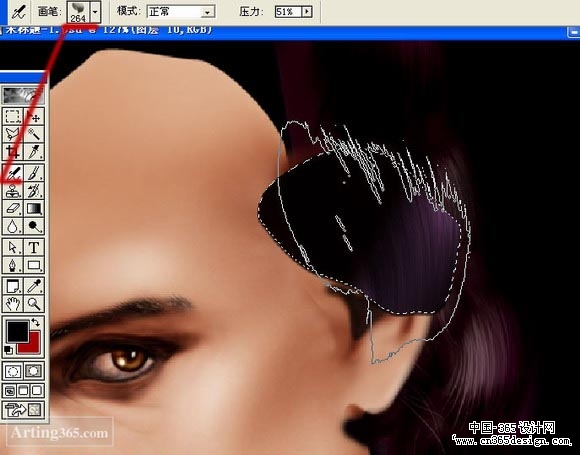
Task: Select the Eraser tool
Action: (x=13, y=209)
